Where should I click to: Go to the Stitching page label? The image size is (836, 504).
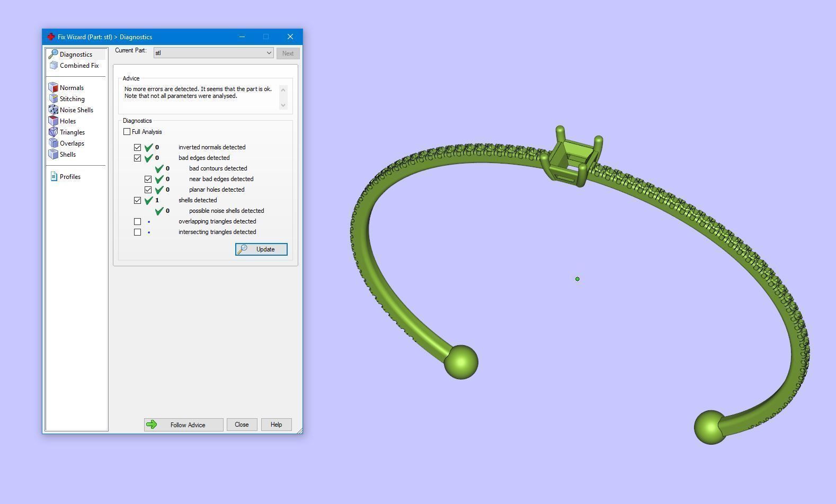pyautogui.click(x=72, y=99)
